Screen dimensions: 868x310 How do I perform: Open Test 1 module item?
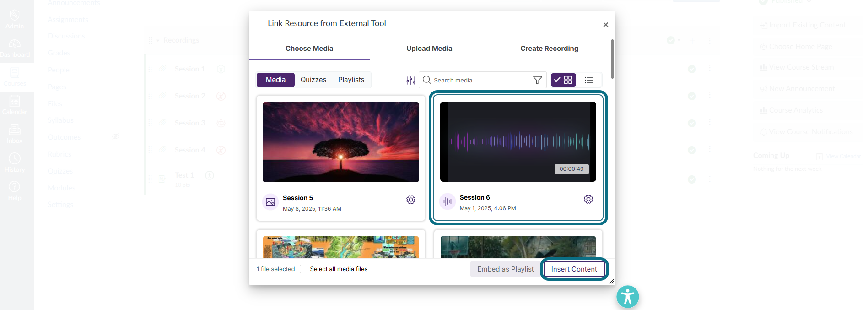click(184, 175)
